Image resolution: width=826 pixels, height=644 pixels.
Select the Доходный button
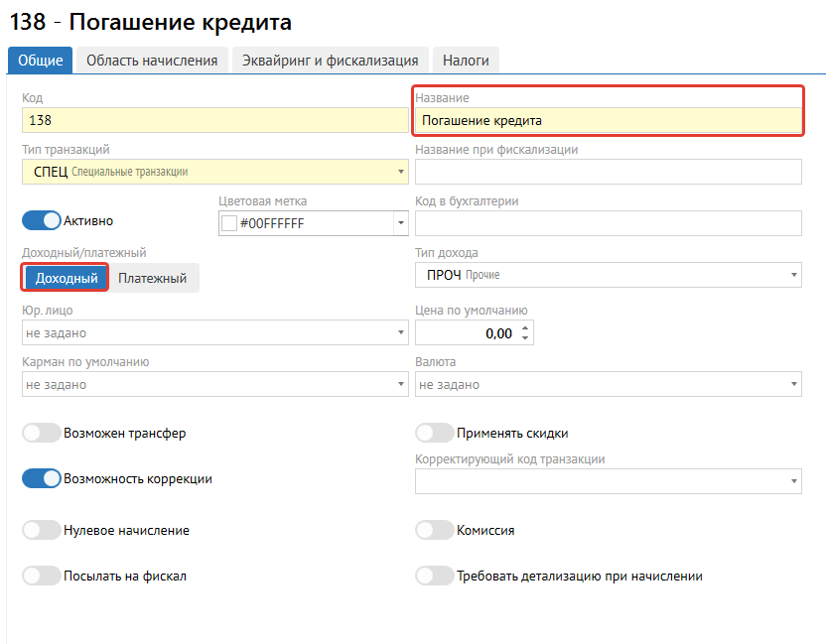pyautogui.click(x=66, y=278)
